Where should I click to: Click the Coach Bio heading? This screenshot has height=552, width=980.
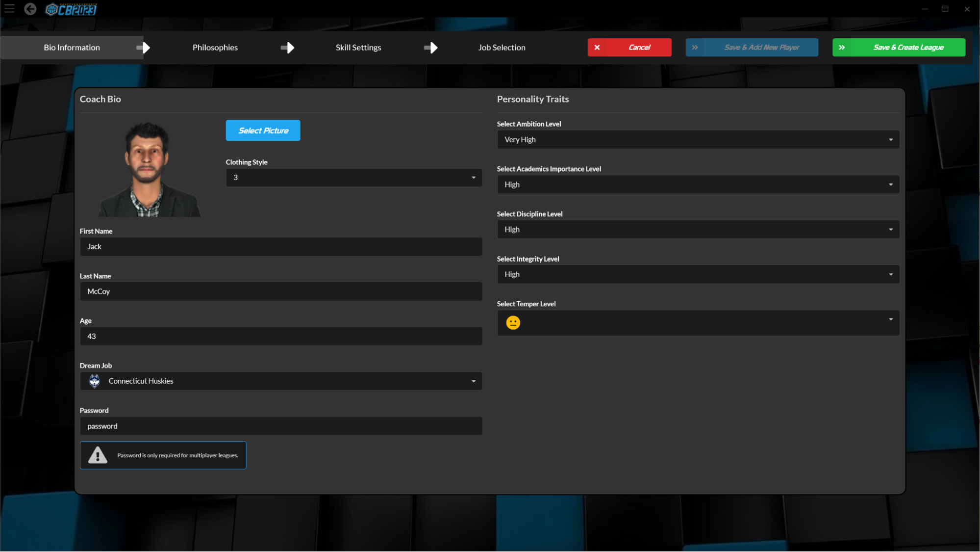click(100, 99)
